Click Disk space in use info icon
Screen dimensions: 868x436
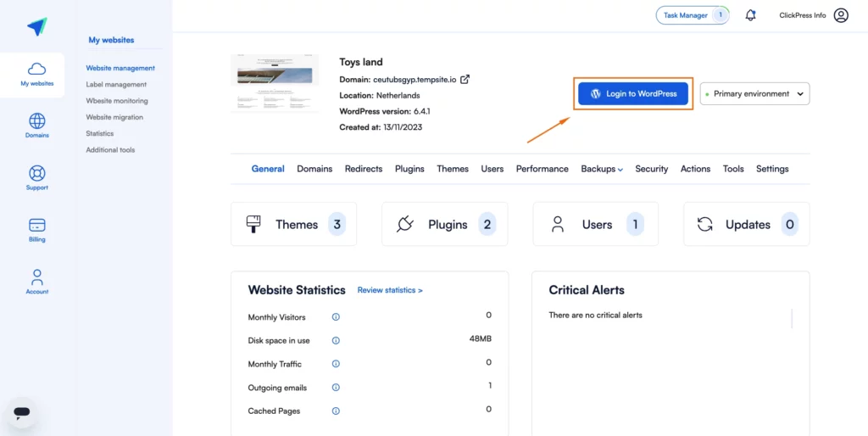(336, 341)
